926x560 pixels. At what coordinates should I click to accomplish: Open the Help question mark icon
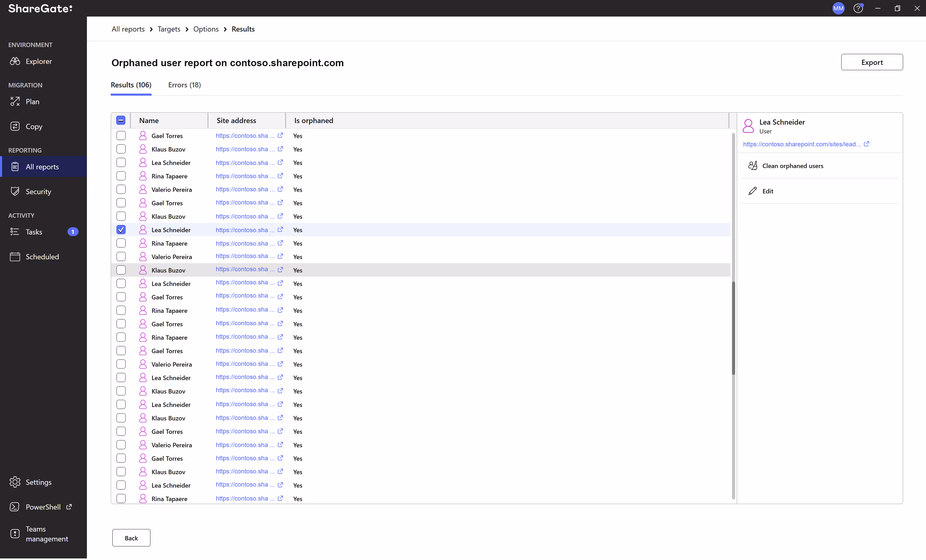tap(858, 8)
